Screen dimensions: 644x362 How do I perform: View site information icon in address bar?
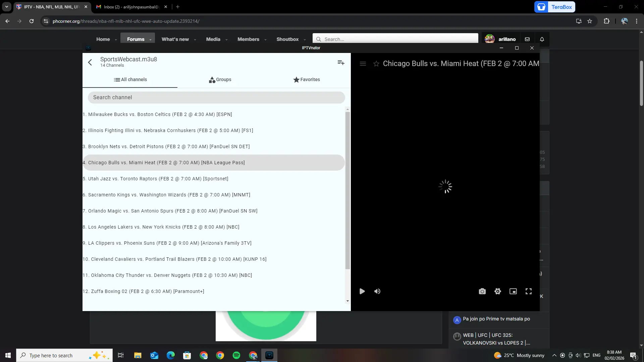(46, 21)
